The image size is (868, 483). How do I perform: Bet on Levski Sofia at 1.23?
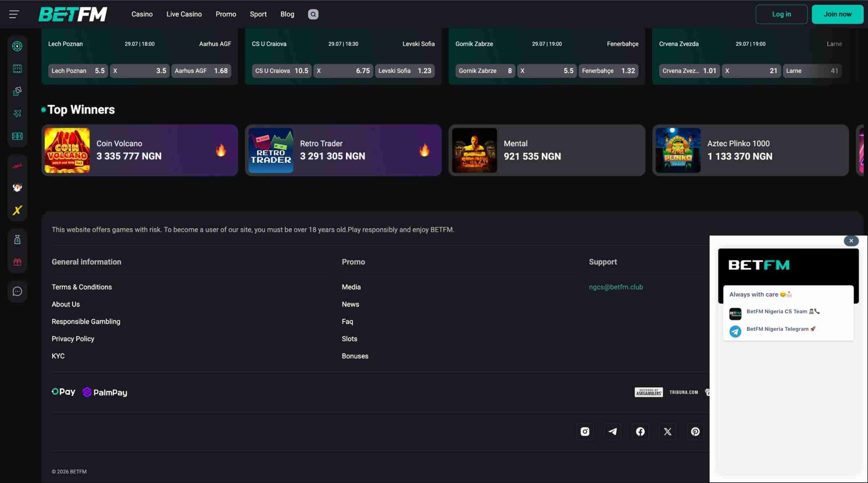pyautogui.click(x=405, y=71)
